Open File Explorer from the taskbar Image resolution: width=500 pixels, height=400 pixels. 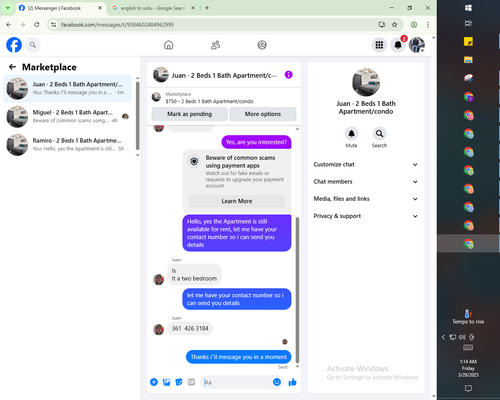pyautogui.click(x=468, y=60)
